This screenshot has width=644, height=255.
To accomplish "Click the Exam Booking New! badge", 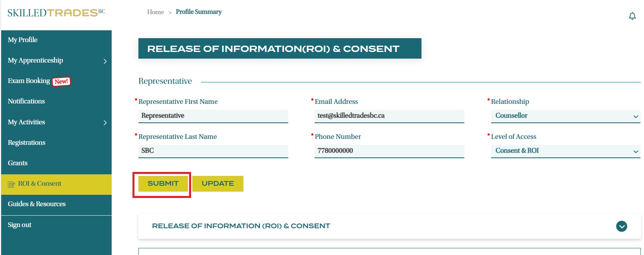I will coord(61,81).
